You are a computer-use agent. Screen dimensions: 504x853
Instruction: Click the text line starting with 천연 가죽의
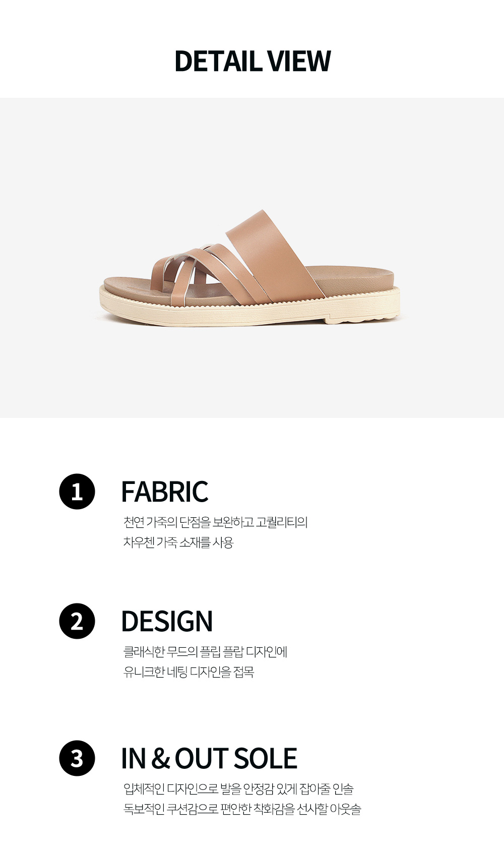point(216,522)
